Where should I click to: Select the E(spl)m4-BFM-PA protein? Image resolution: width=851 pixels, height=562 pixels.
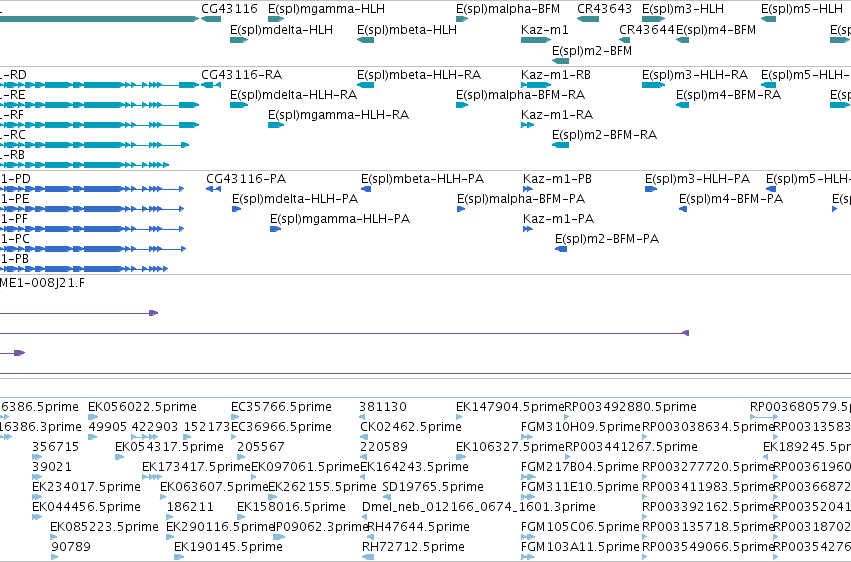click(683, 209)
